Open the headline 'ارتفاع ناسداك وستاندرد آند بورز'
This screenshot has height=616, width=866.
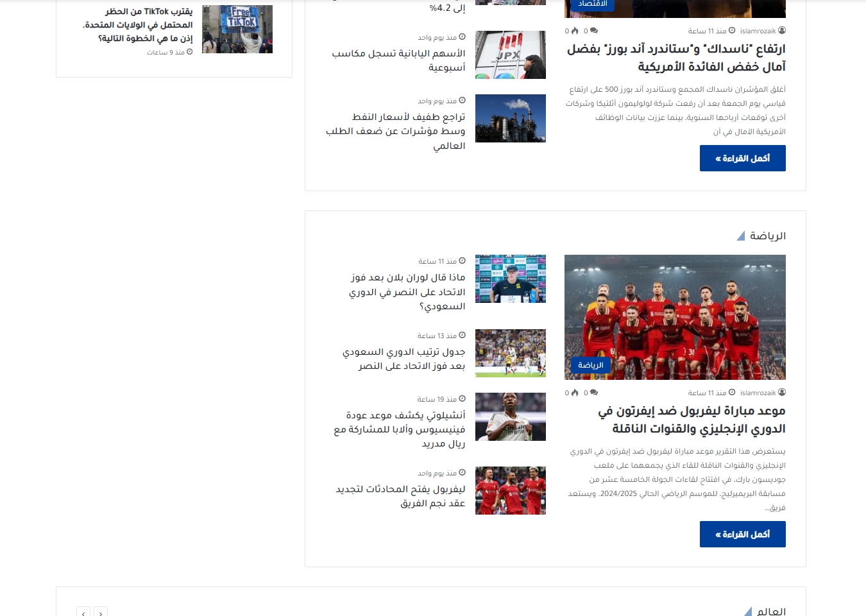(x=676, y=58)
